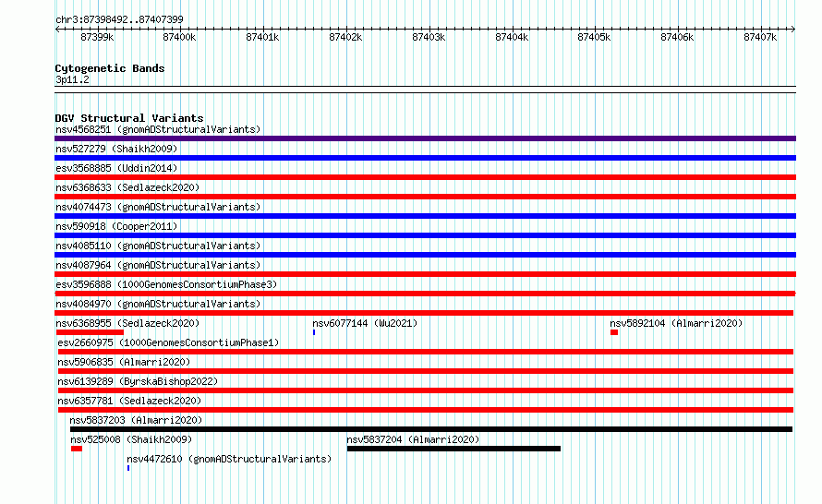Click the 87405k ruler position
Viewport: 822px width, 504px height.
(594, 37)
